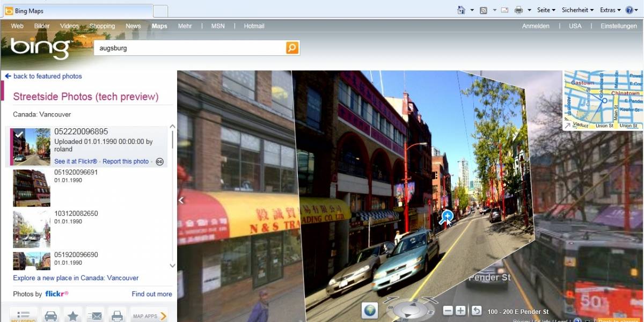Select the 052220096895 photo thumbnail
Viewport: 644px width, 322px height.
pos(31,147)
